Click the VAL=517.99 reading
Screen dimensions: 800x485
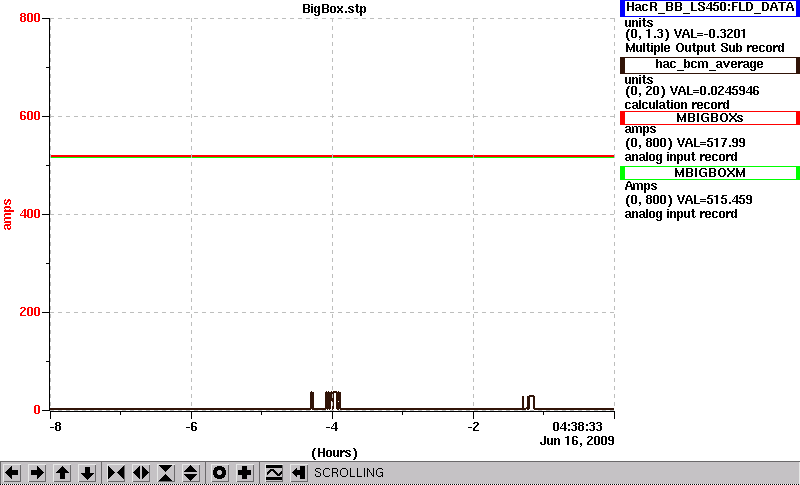click(710, 143)
